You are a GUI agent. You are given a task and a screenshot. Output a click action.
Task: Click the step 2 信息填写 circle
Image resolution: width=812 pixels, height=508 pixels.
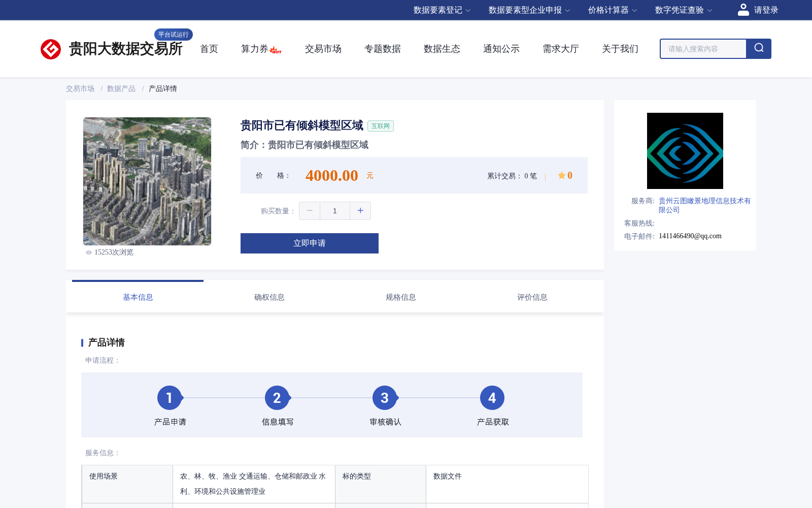[x=277, y=398]
